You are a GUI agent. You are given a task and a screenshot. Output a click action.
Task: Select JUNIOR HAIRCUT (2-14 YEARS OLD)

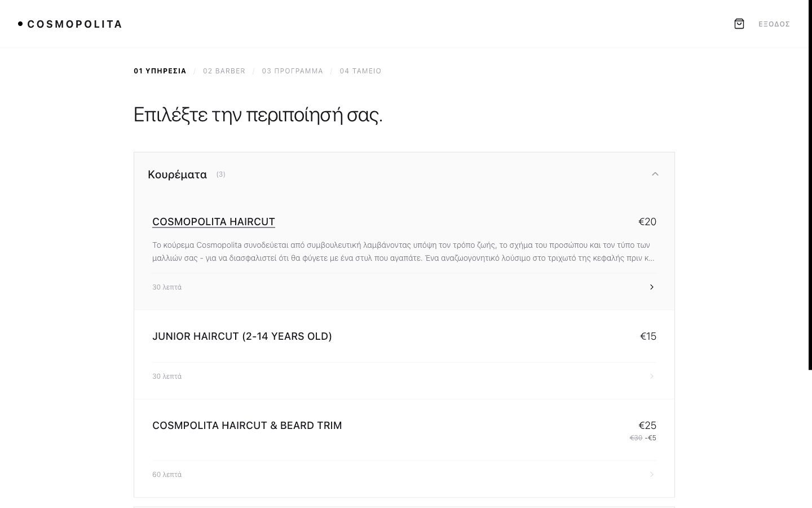coord(242,336)
